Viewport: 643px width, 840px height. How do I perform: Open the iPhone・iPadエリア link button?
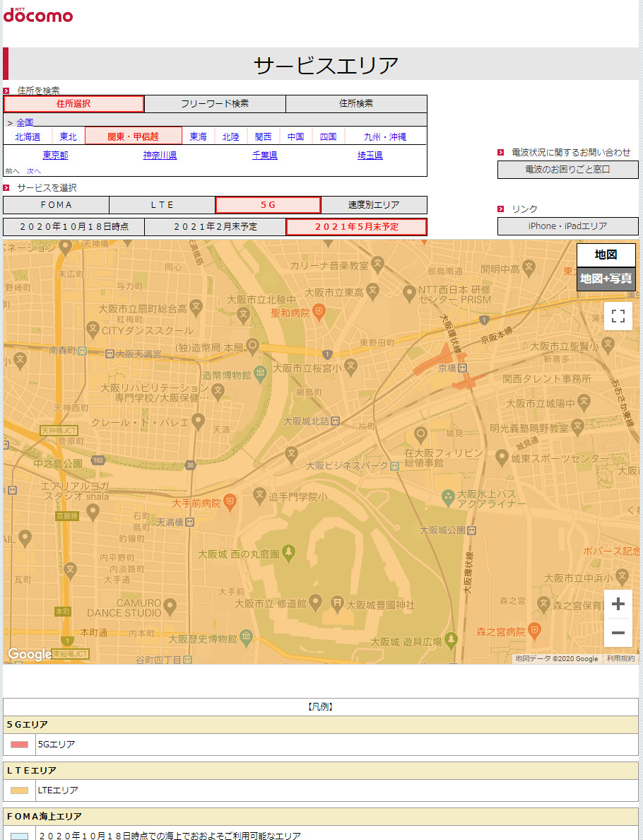point(567,226)
